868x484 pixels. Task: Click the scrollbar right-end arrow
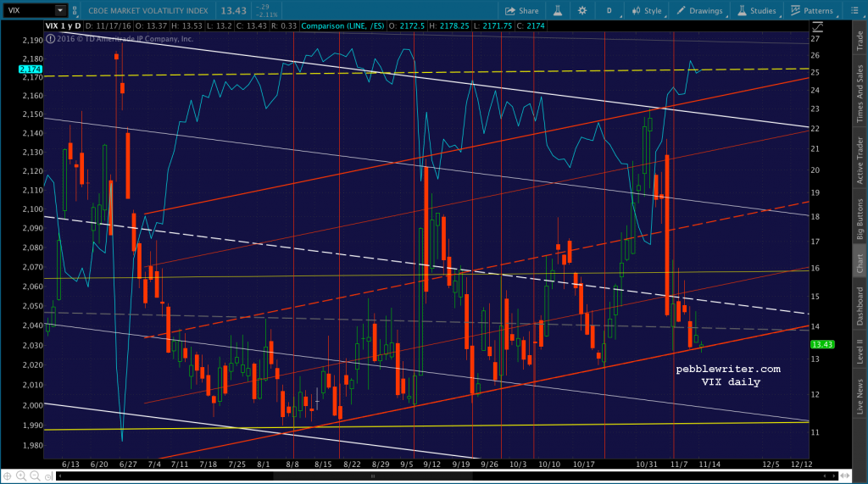[x=834, y=476]
